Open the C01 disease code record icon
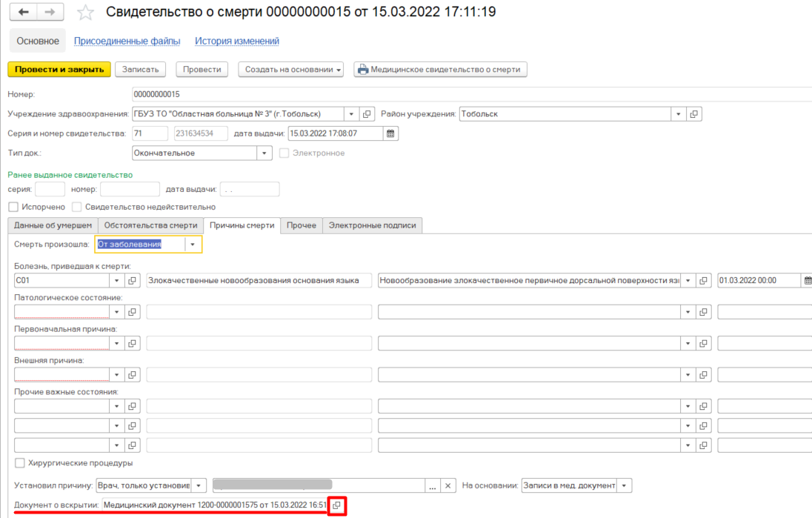Image resolution: width=812 pixels, height=518 pixels. coord(133,281)
